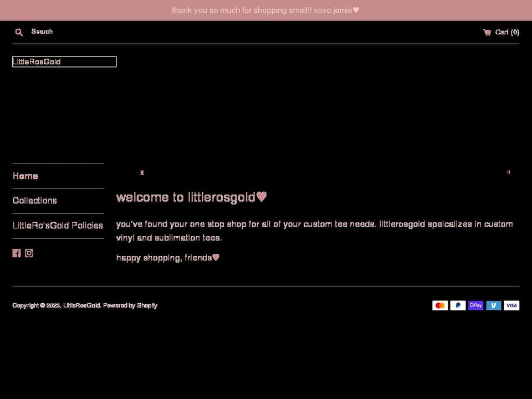Screen dimensions: 532x399
Task: Click the Mastercard payment icon
Action: pyautogui.click(x=439, y=305)
